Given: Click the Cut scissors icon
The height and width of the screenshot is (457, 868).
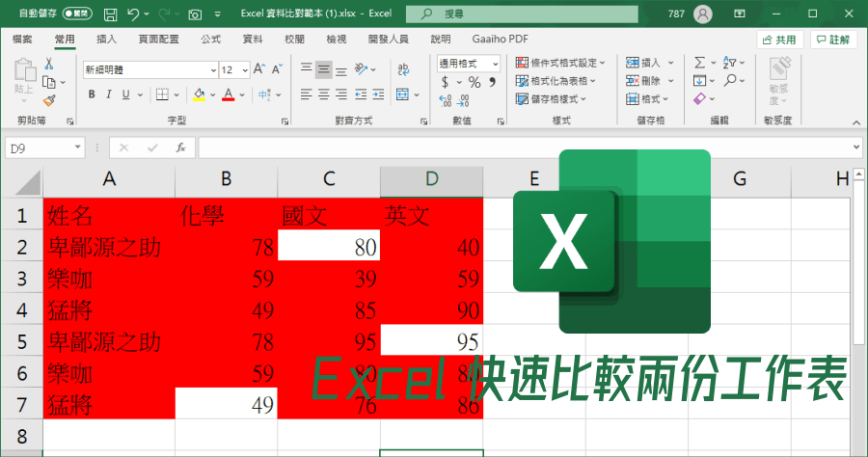Looking at the screenshot, I should [x=49, y=64].
